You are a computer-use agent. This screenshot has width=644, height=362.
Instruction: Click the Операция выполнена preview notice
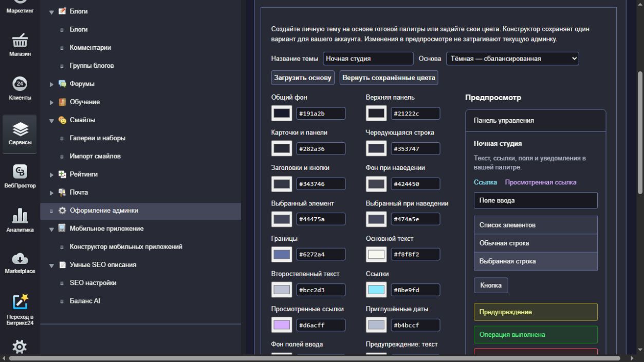click(x=536, y=335)
